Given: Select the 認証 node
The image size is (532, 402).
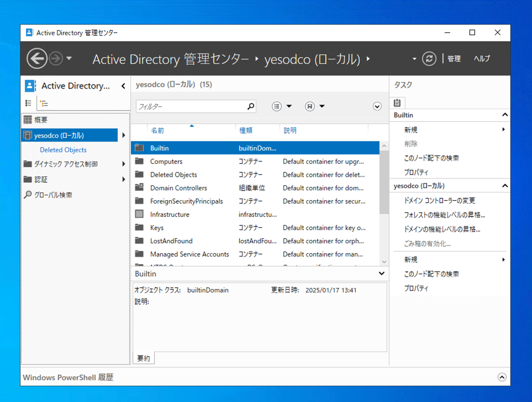Looking at the screenshot, I should [41, 179].
